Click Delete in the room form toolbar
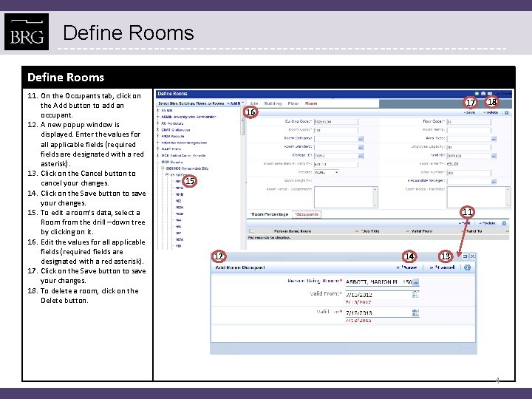Screen dimensions: 532x399 [491, 112]
